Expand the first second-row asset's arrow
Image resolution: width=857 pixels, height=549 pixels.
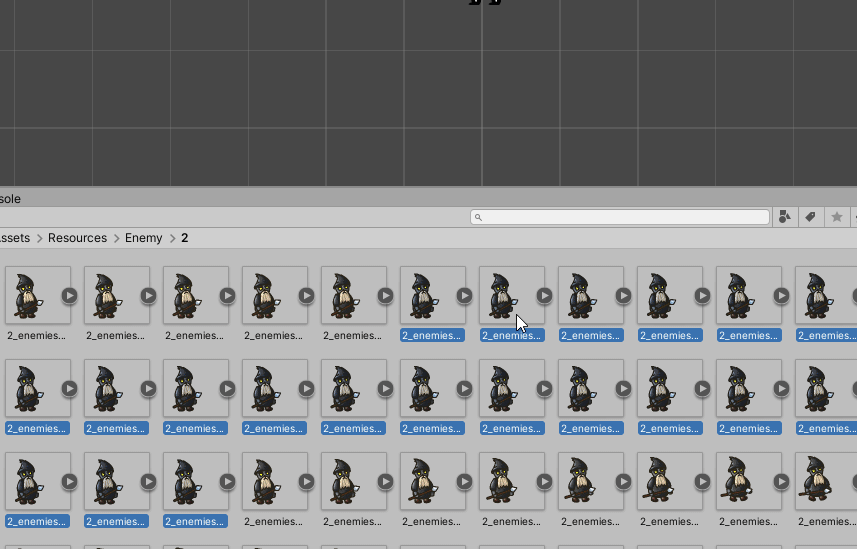(x=69, y=388)
